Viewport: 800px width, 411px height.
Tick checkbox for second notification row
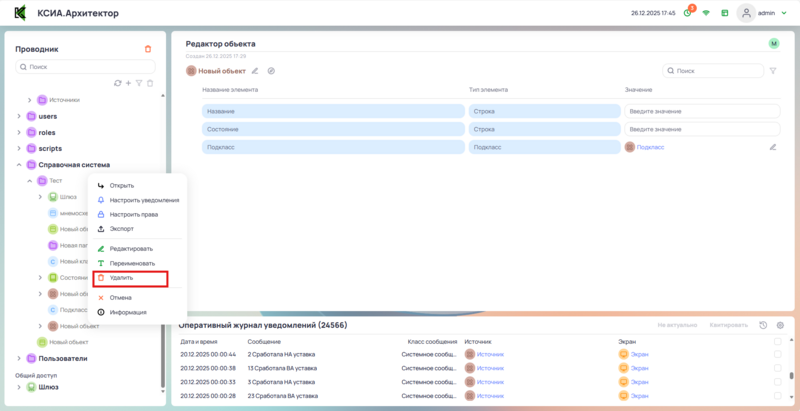coord(778,367)
